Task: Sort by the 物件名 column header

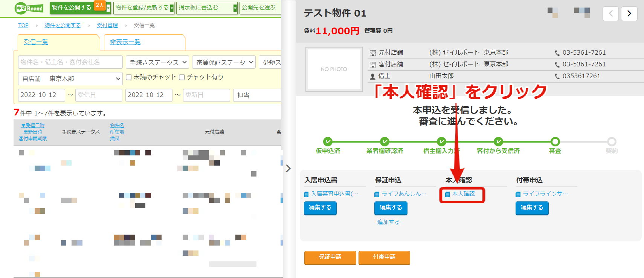Action: coord(117,125)
